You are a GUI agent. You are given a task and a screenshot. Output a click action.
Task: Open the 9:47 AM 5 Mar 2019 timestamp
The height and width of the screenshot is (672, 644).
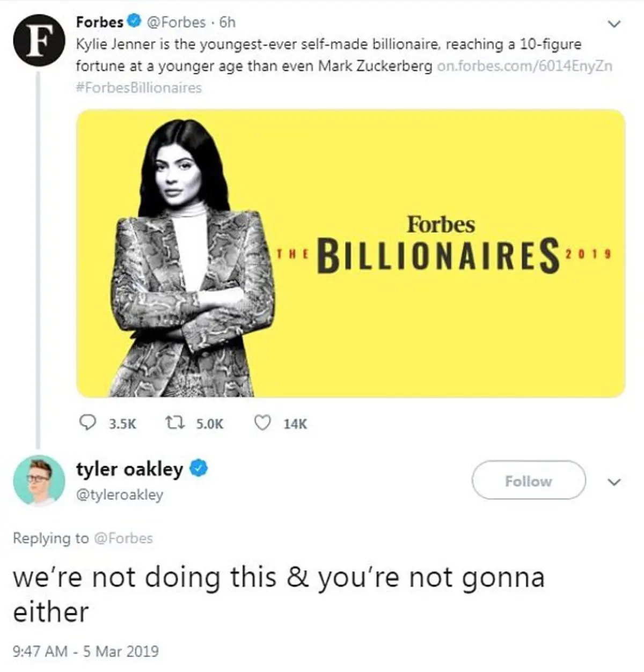tap(85, 651)
